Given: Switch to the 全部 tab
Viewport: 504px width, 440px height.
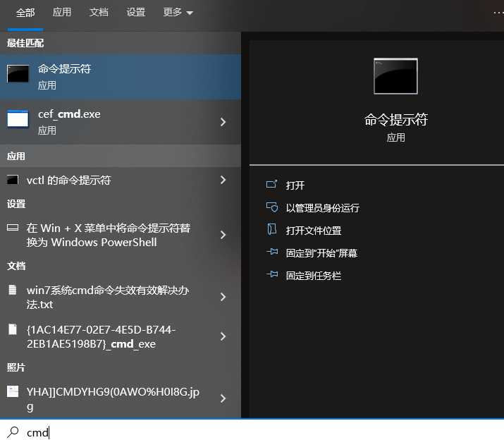Looking at the screenshot, I should 25,13.
